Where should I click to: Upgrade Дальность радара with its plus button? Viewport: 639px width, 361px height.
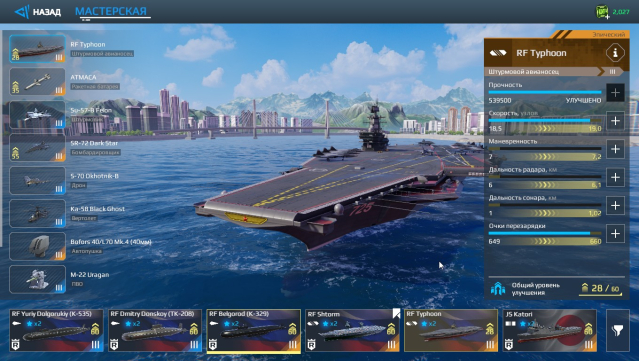pyautogui.click(x=615, y=177)
